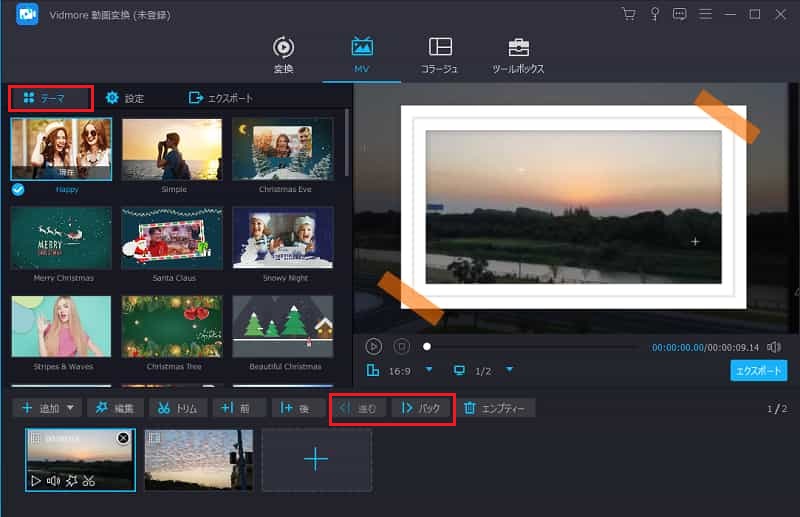
Task: Open the feedback chat icon
Action: coord(679,14)
